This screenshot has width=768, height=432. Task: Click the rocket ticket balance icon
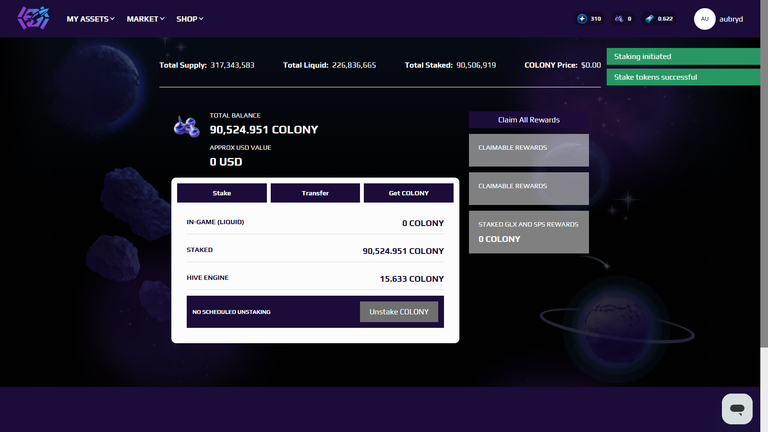pyautogui.click(x=649, y=19)
